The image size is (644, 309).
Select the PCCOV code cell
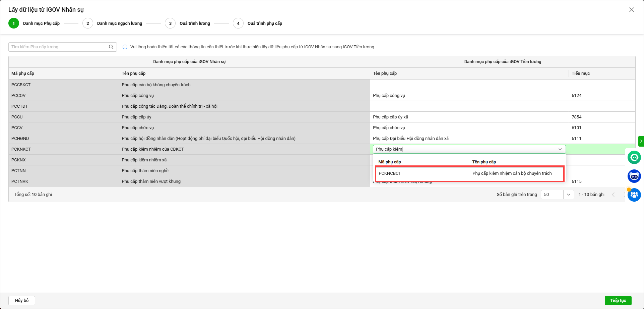64,96
